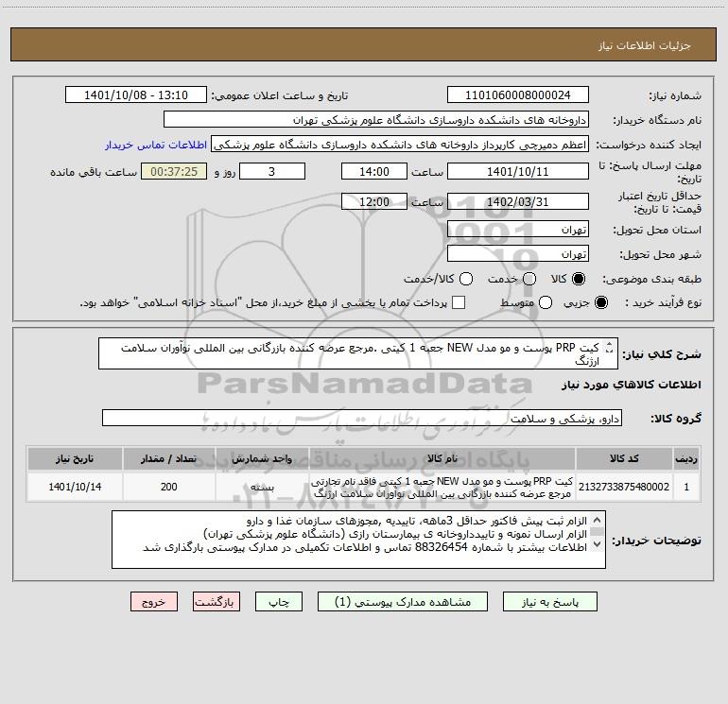
Task: Click the واحد شمارش column header
Action: (262, 458)
